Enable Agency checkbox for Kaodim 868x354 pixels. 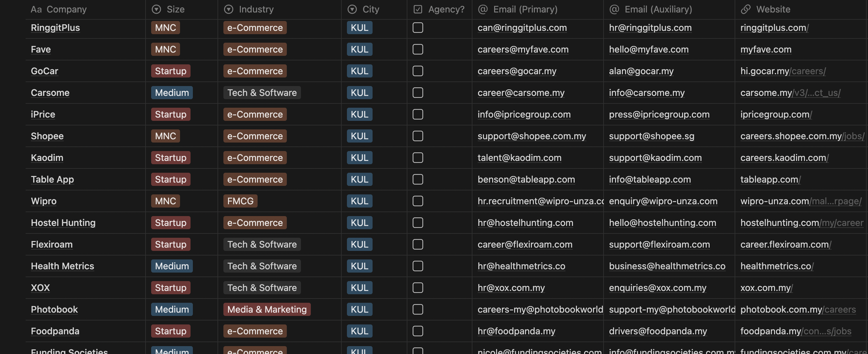[418, 158]
